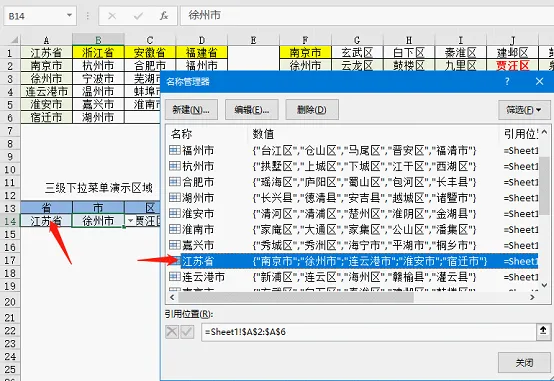Select the red cell 贾汪区
This screenshot has height=381, width=554.
pos(512,65)
